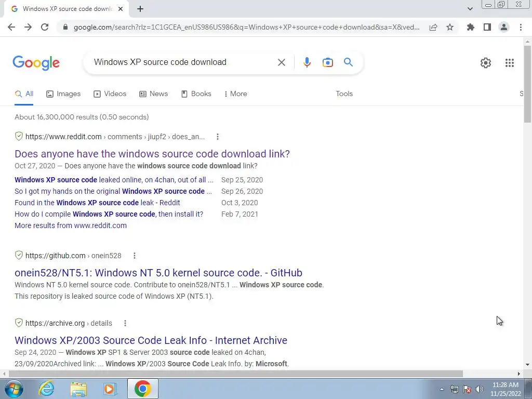Switch to the Videos tab
The height and width of the screenshot is (399, 532).
pos(110,94)
